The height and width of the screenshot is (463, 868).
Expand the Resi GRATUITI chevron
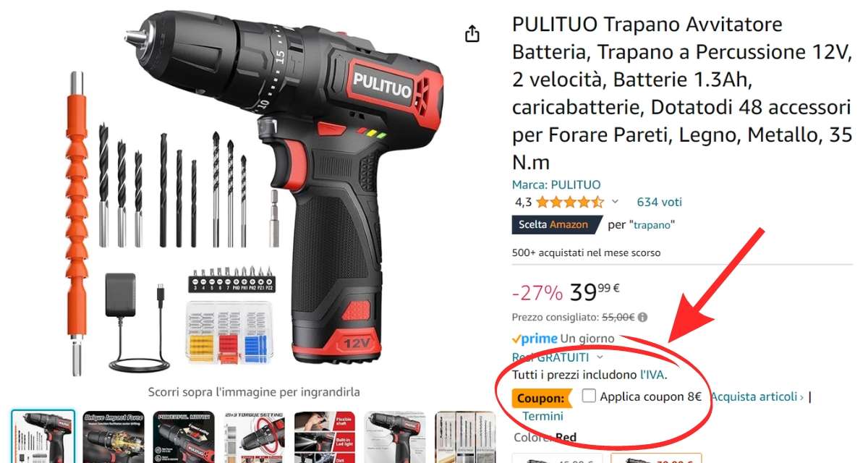tap(600, 357)
